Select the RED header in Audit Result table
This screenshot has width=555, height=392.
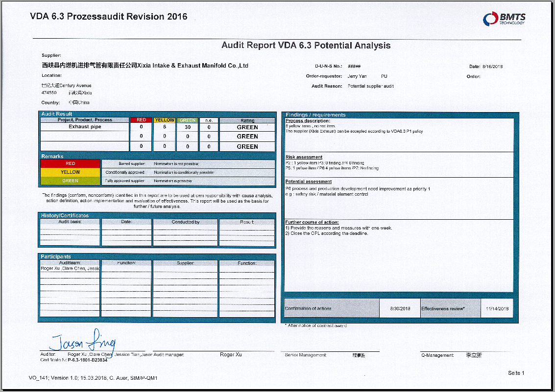[141, 120]
